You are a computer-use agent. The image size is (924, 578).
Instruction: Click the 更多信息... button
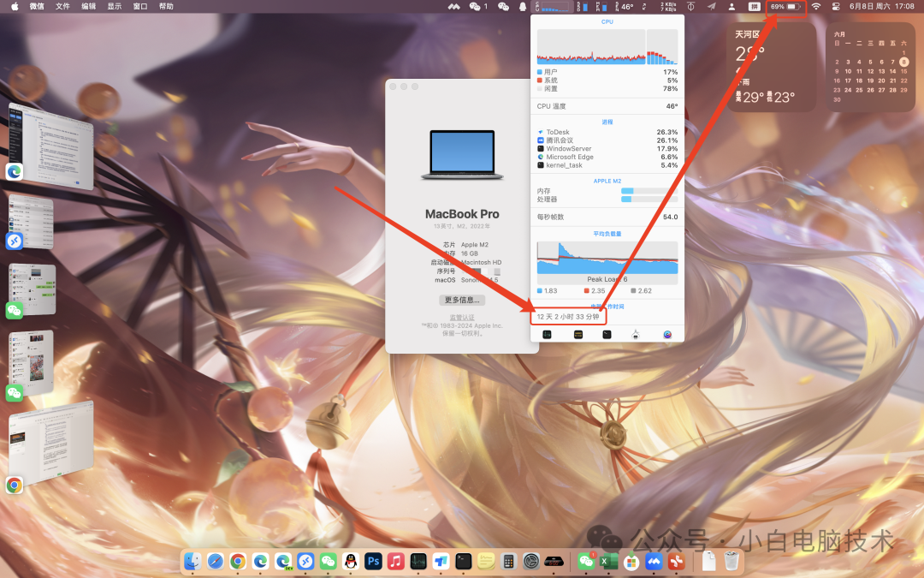462,300
